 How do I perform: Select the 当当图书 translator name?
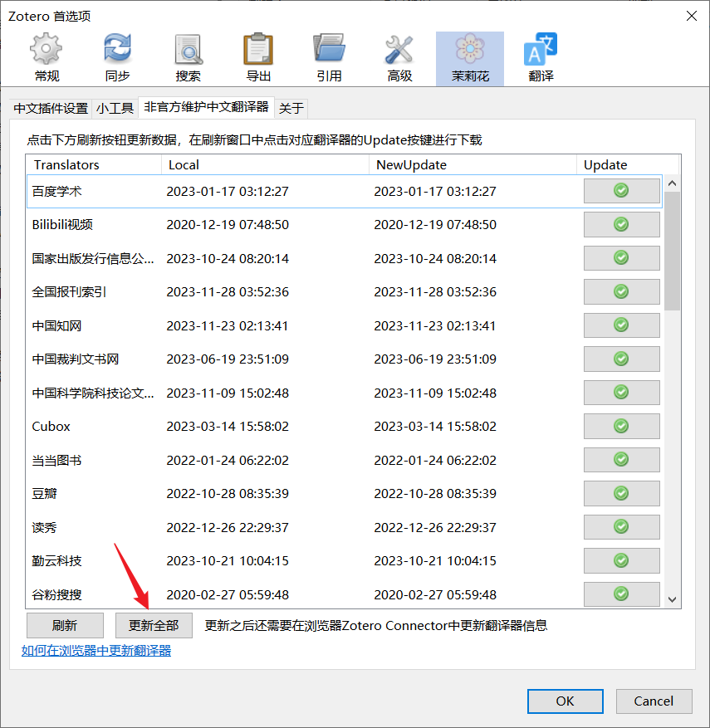click(x=56, y=460)
